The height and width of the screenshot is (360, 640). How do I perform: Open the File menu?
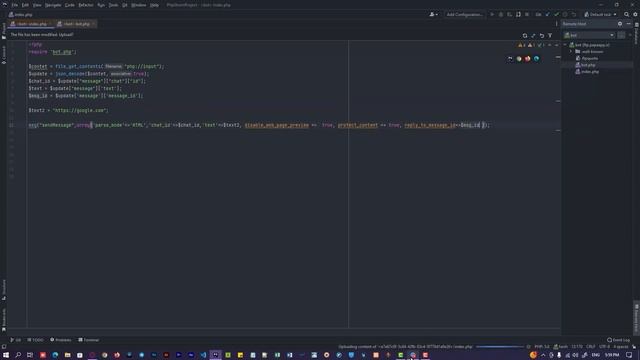pyautogui.click(x=15, y=5)
